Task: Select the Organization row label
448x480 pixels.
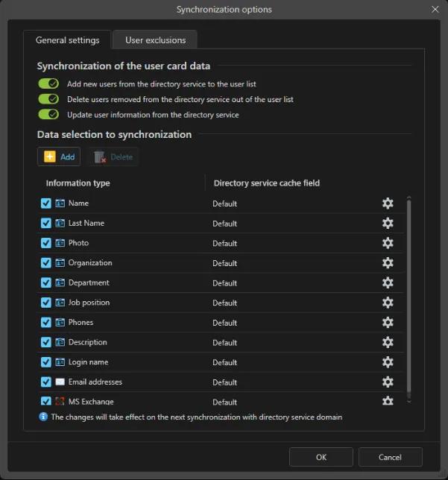Action: [90, 263]
